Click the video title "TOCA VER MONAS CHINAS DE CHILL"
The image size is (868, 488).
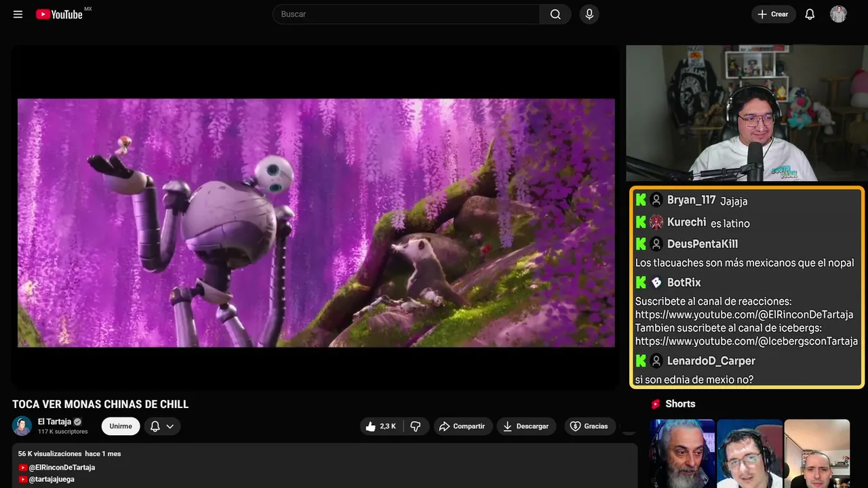coord(100,405)
